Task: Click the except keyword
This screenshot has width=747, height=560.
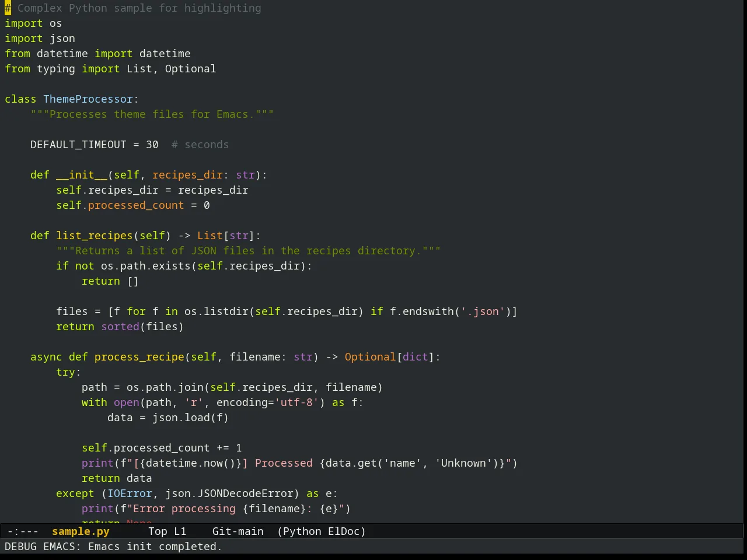Action: (75, 494)
